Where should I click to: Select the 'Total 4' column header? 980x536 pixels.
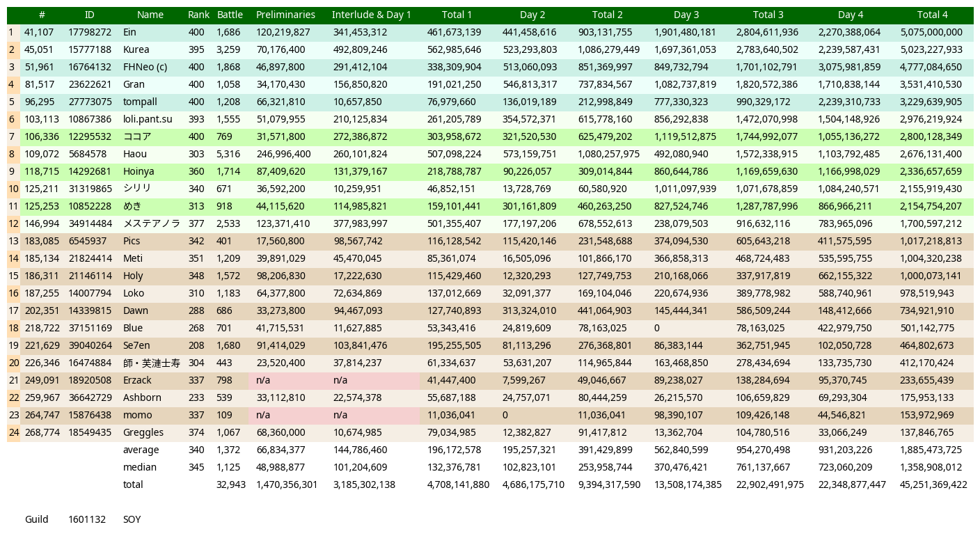pos(932,15)
